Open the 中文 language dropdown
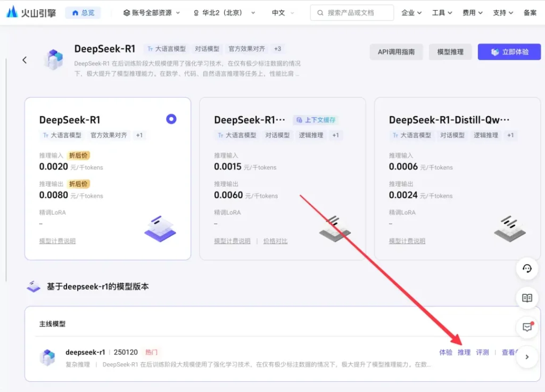 (283, 13)
